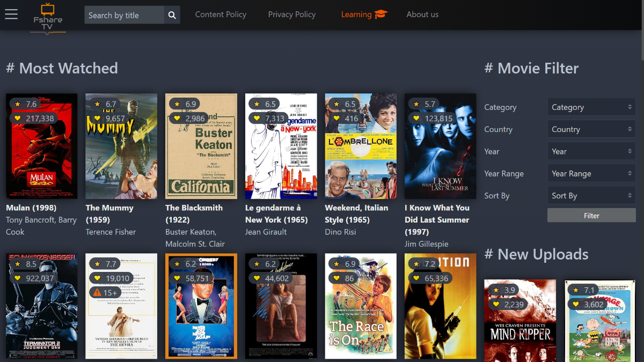
Task: Click director name Terence Fisher
Action: (111, 232)
